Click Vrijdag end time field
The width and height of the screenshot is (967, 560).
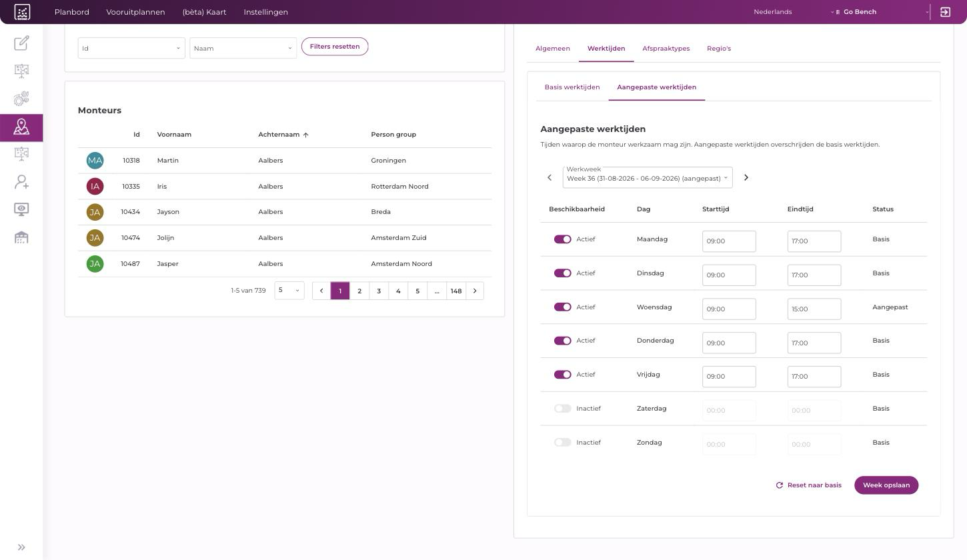pyautogui.click(x=814, y=377)
